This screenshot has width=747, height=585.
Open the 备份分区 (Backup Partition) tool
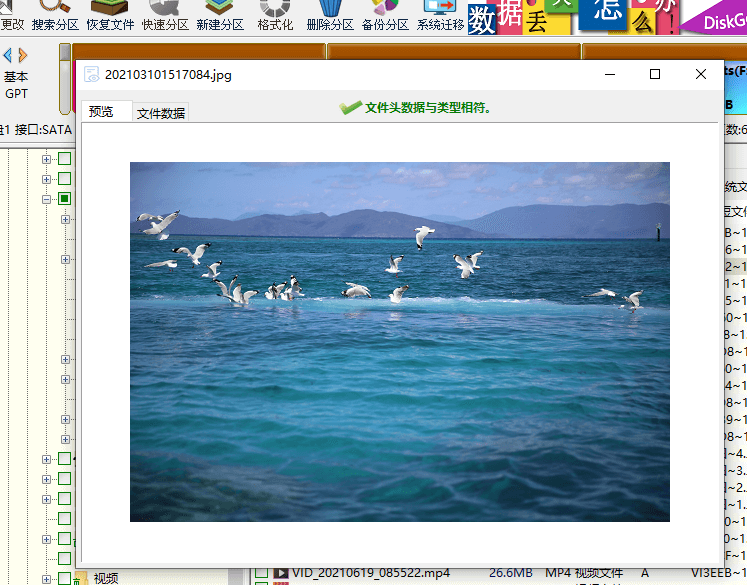pyautogui.click(x=385, y=16)
